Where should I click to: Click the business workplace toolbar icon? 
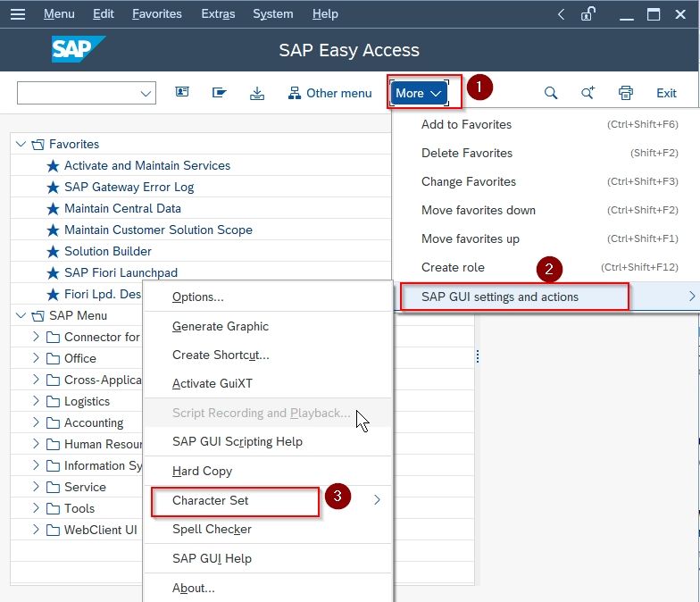pyautogui.click(x=220, y=93)
